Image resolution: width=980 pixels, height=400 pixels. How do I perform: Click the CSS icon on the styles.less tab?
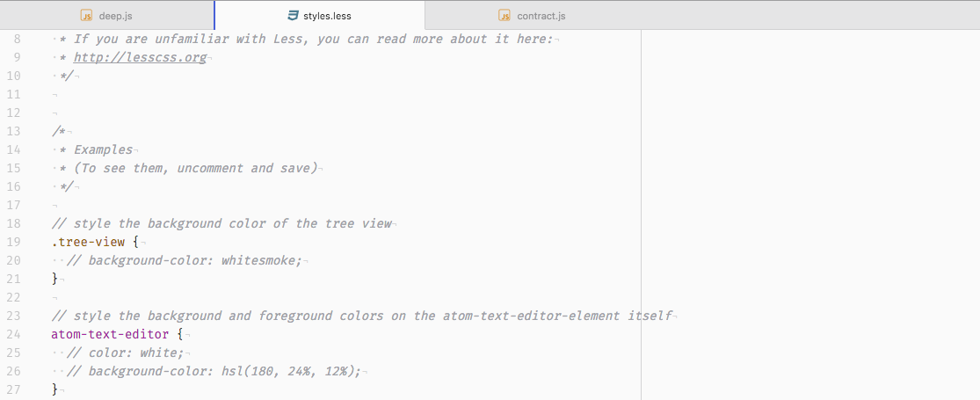click(x=293, y=16)
